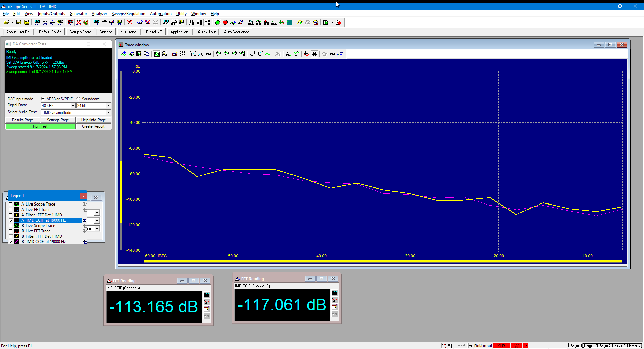Click the yellow trace color swatch for channel A
The image size is (644, 349).
point(17,220)
